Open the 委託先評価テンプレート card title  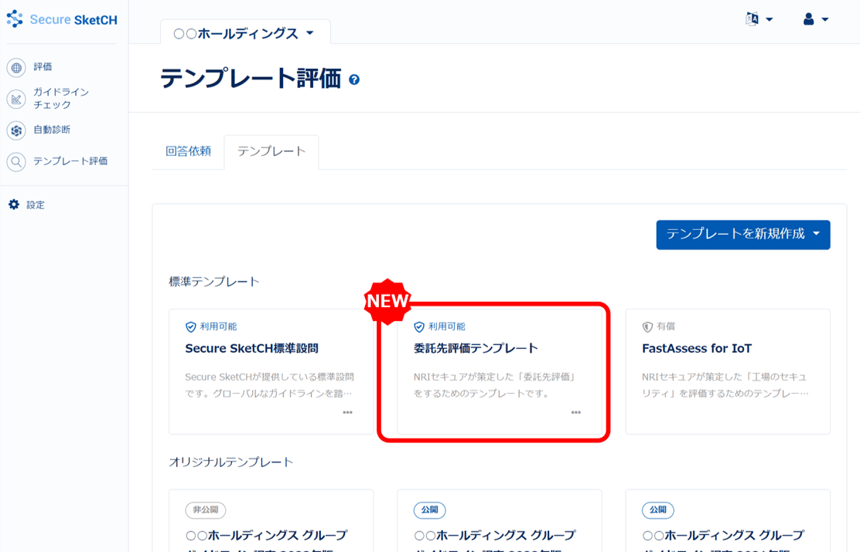click(x=476, y=348)
